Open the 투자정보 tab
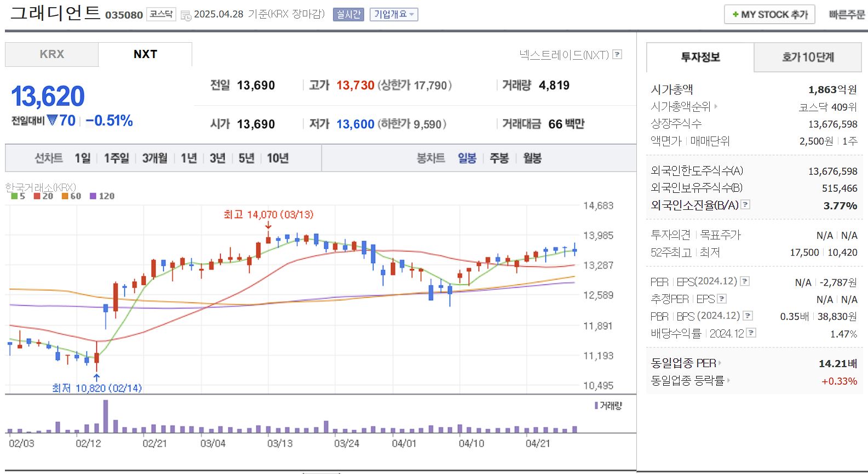This screenshot has height=474, width=868. [700, 57]
